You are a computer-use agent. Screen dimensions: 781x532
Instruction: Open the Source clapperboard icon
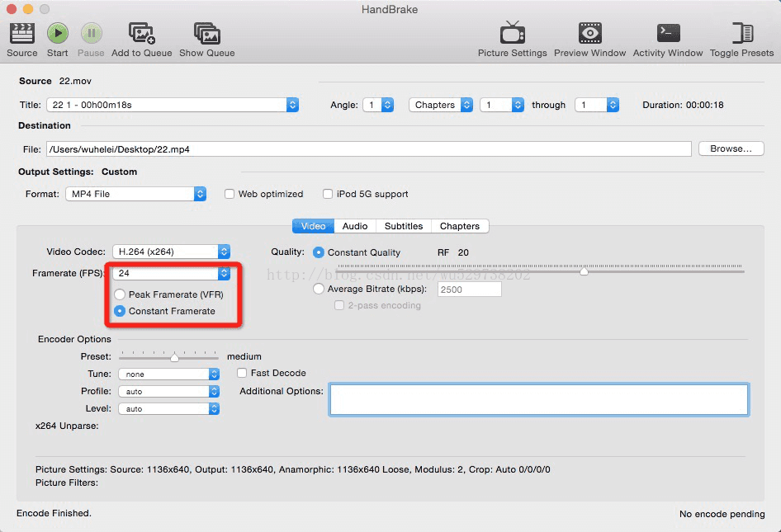(22, 33)
